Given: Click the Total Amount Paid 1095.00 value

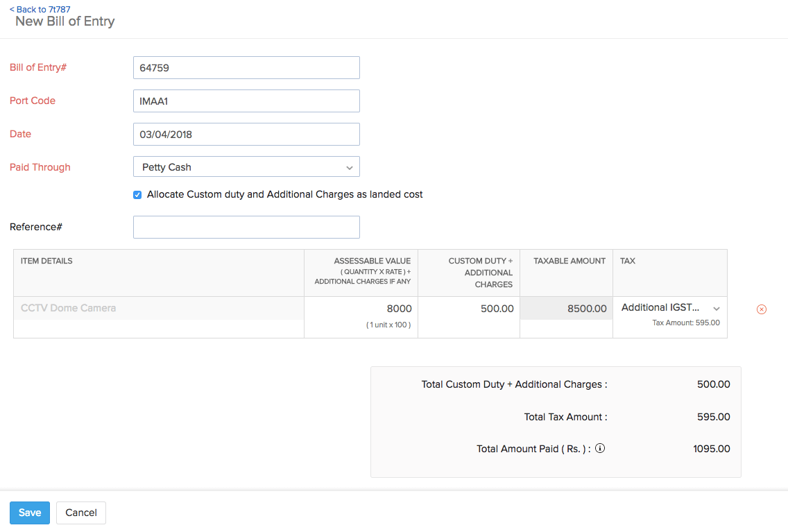Looking at the screenshot, I should pyautogui.click(x=711, y=448).
